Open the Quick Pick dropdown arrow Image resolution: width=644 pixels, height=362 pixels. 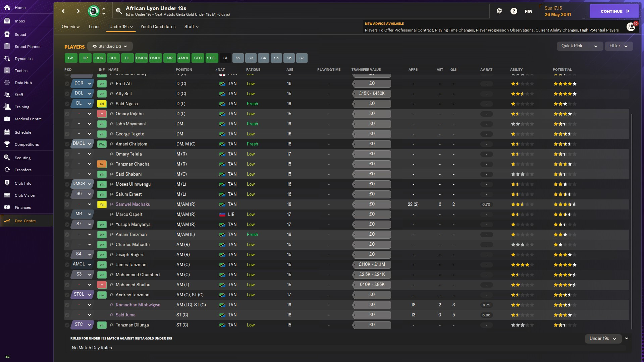coord(596,46)
